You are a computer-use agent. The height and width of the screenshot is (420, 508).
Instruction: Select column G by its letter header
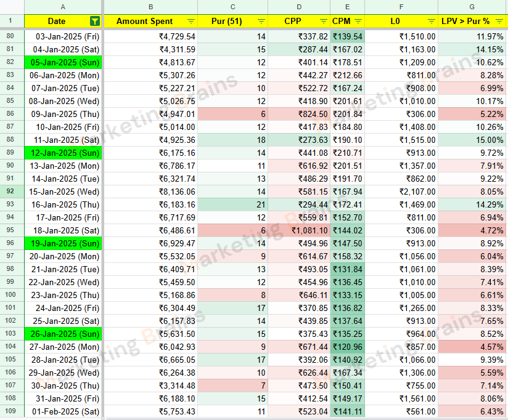click(472, 6)
